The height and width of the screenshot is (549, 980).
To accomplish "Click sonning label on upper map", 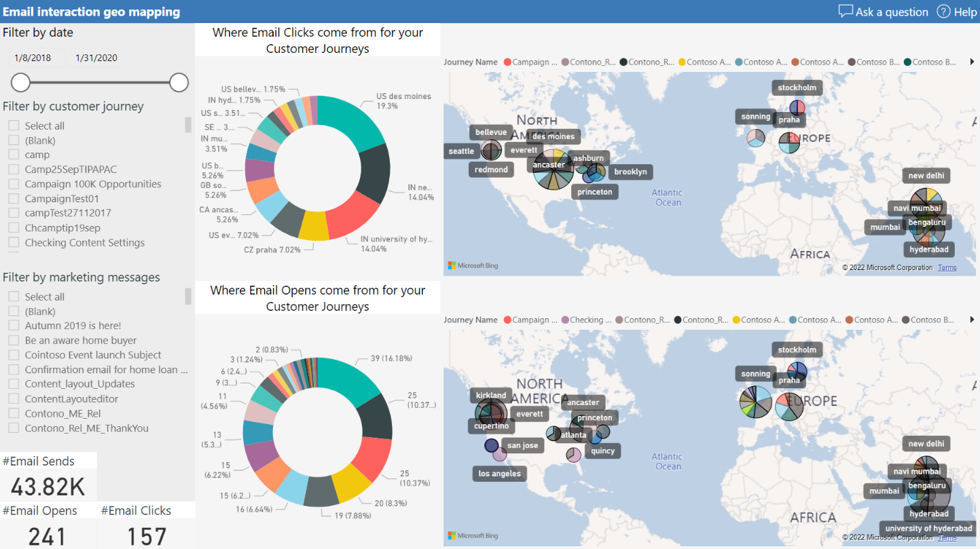I will (756, 117).
